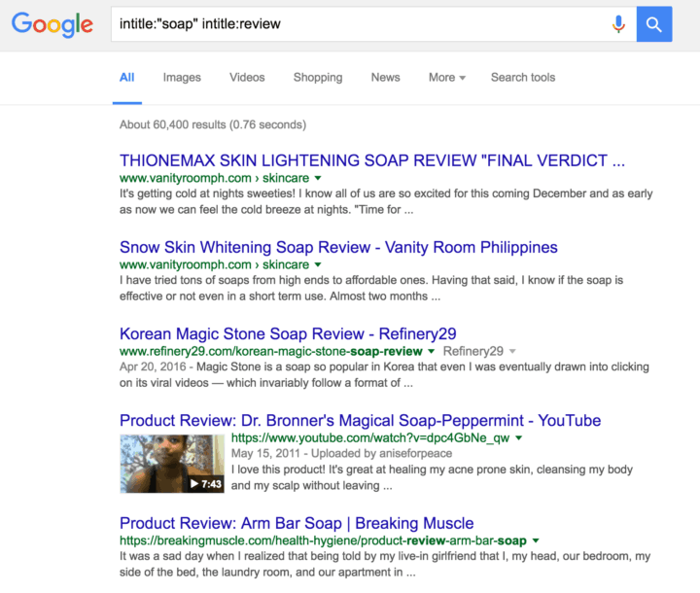The image size is (700, 593).
Task: Expand arrow beside Snow Skin result URL
Action: click(318, 264)
